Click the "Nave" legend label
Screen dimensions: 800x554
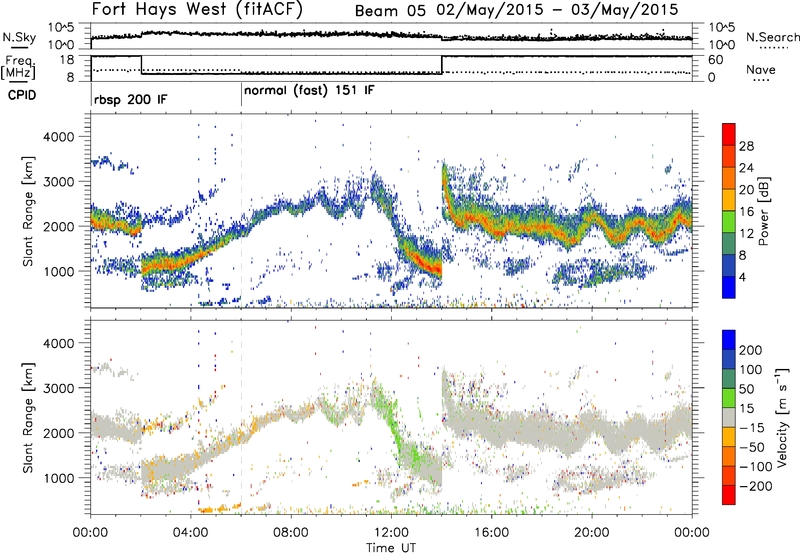point(761,69)
